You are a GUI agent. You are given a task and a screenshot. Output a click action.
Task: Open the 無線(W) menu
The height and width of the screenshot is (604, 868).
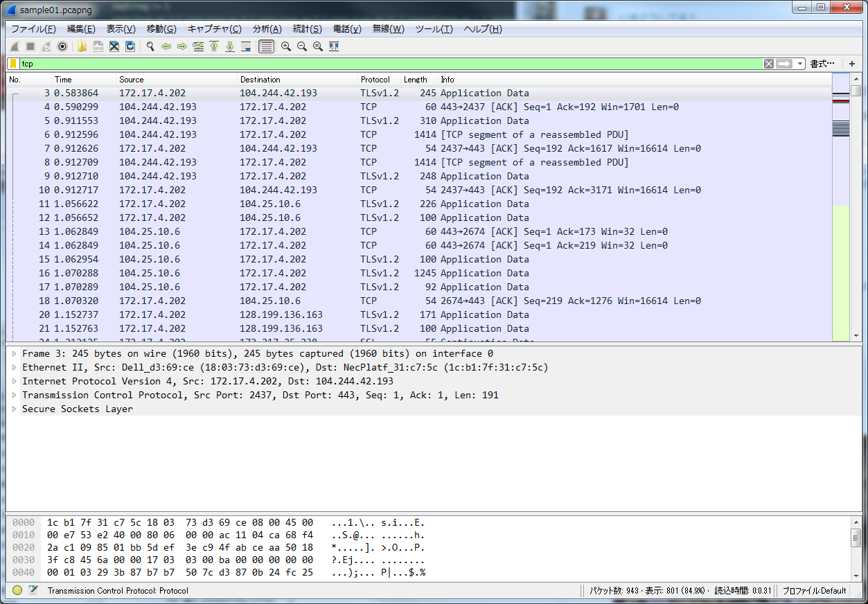(x=388, y=29)
